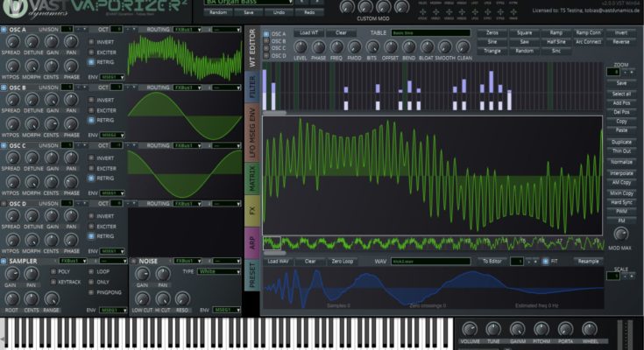This screenshot has width=644, height=350.
Task: Click the Mod Max knob
Action: pos(621,235)
